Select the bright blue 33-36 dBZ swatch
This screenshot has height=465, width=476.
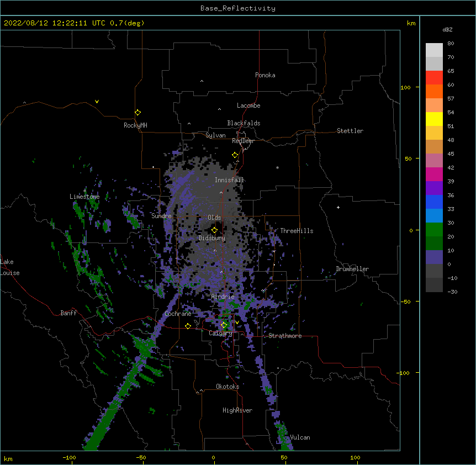[434, 202]
